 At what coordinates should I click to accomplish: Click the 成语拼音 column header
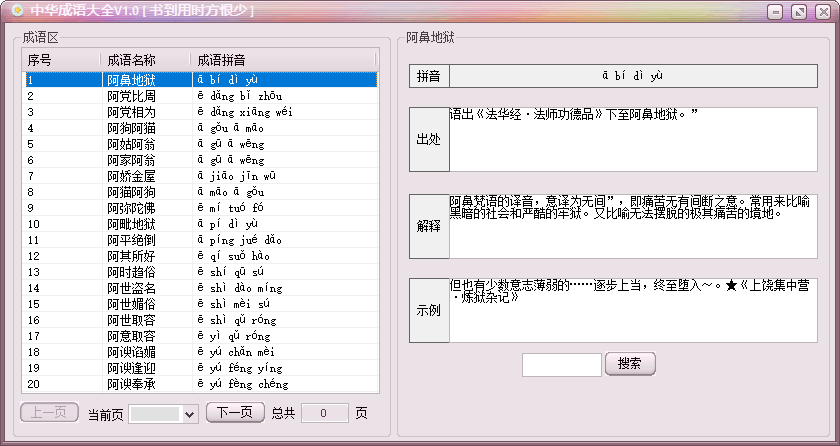pyautogui.click(x=283, y=60)
